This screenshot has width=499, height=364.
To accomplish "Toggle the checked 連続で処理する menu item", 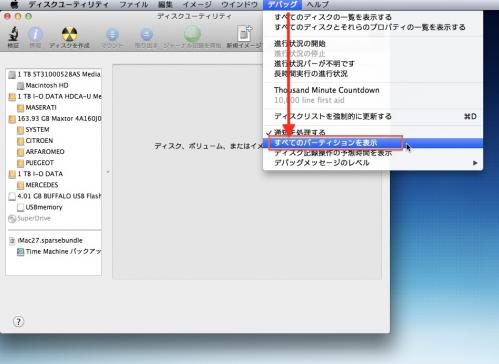I will (373, 133).
